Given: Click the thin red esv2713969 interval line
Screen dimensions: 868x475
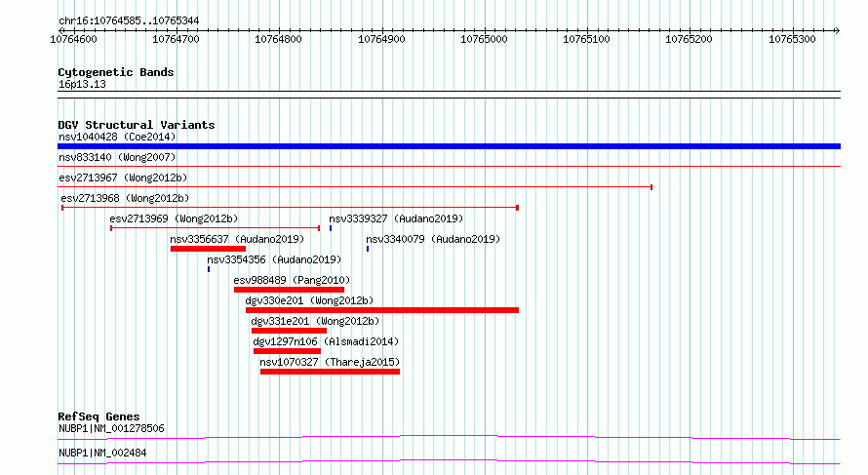Looking at the screenshot, I should tap(216, 228).
